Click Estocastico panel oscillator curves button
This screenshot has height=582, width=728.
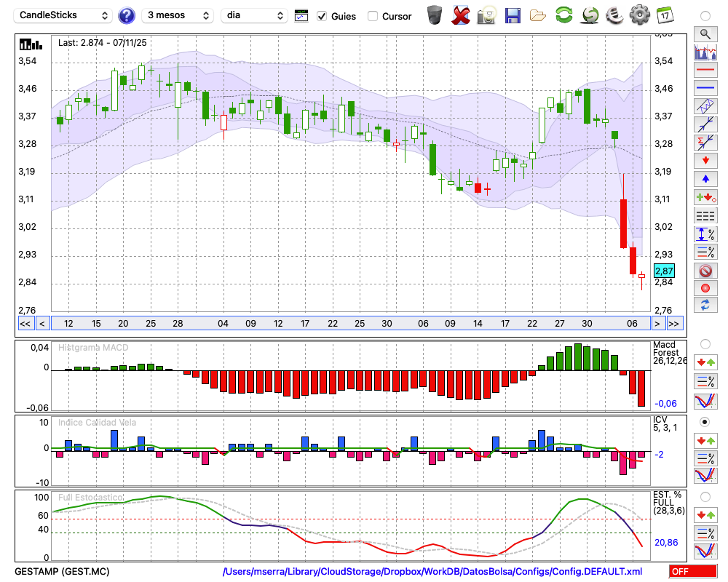705,551
